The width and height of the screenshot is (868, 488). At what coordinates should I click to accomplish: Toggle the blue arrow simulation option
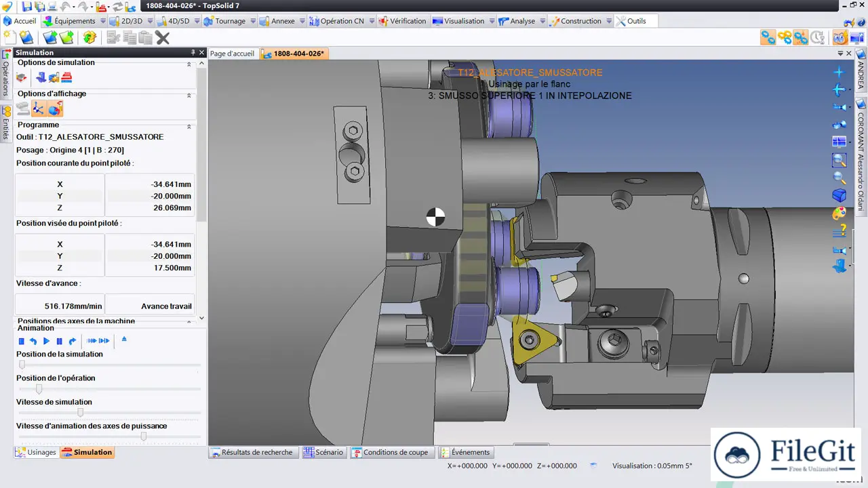(42, 78)
